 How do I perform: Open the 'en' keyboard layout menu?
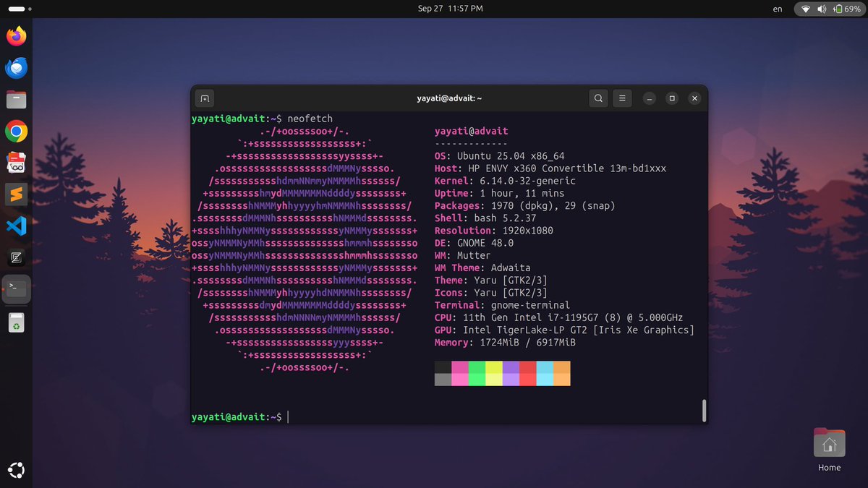(x=778, y=9)
